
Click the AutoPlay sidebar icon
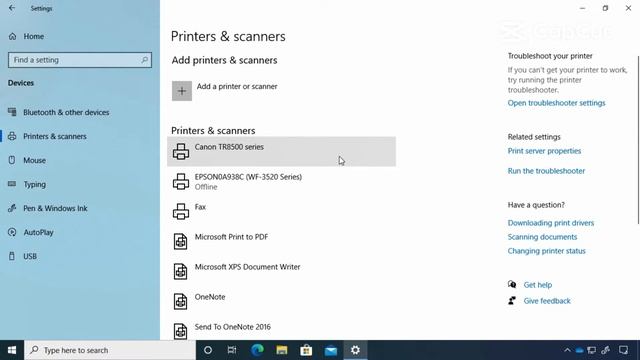click(12, 232)
